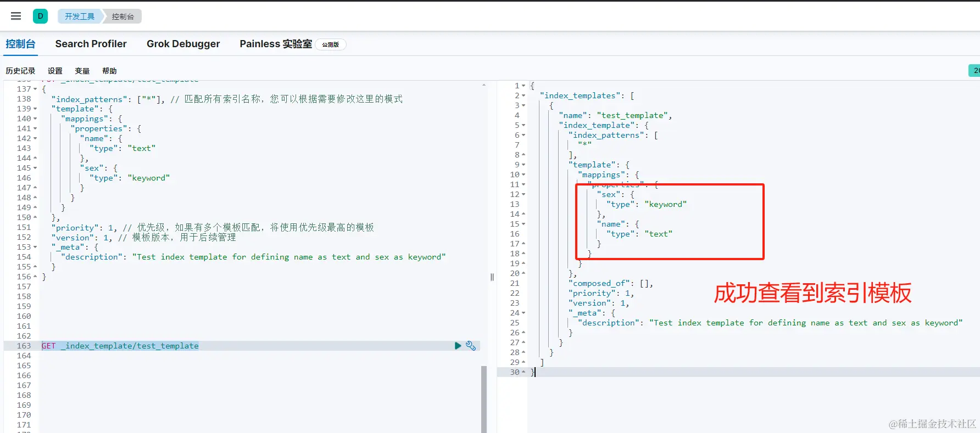Collapse "name" block at line 142

coord(35,138)
